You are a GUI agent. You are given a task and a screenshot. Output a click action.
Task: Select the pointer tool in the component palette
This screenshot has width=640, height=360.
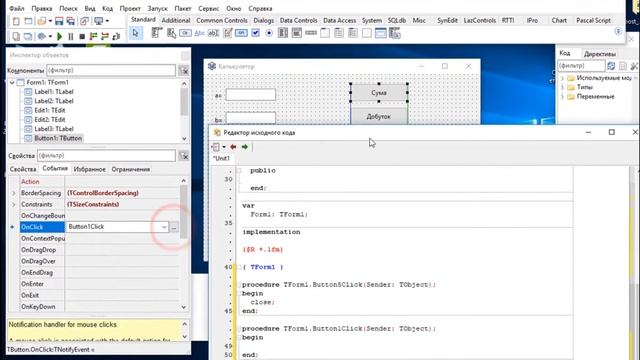pyautogui.click(x=136, y=33)
